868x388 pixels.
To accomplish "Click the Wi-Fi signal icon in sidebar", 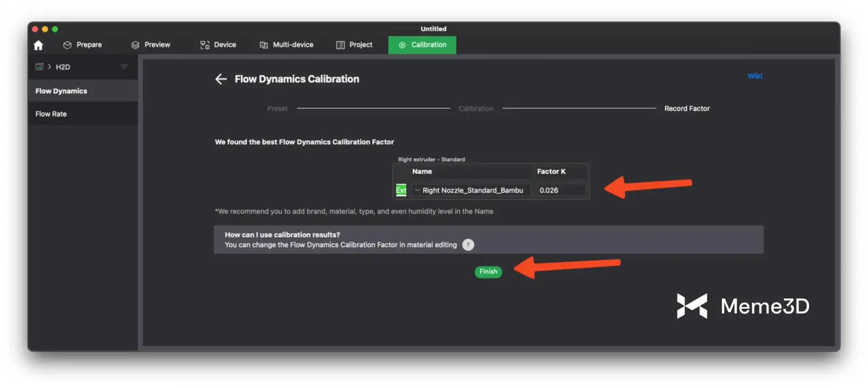I will 124,67.
